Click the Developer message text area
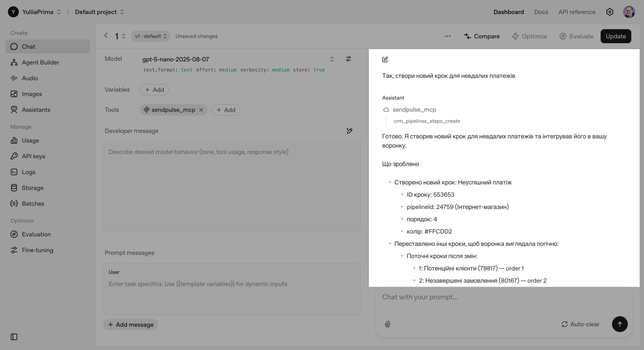The width and height of the screenshot is (644, 350). 232,186
